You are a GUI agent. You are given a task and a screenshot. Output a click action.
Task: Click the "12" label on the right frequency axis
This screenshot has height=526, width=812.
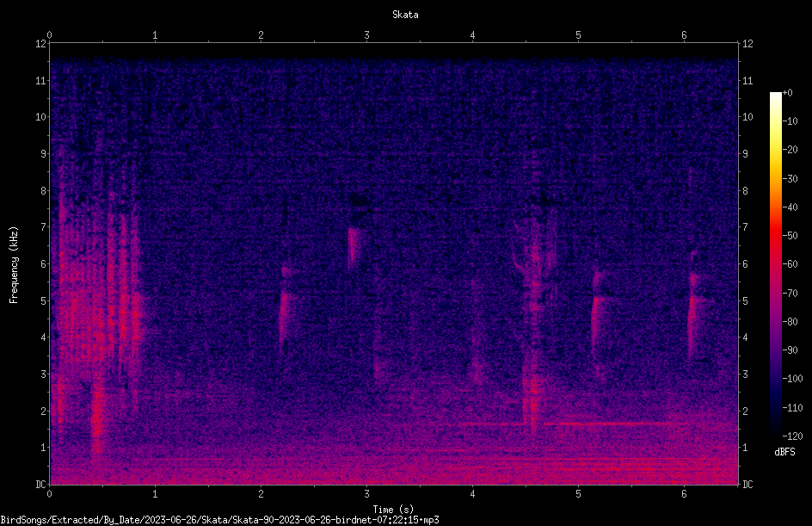(747, 44)
